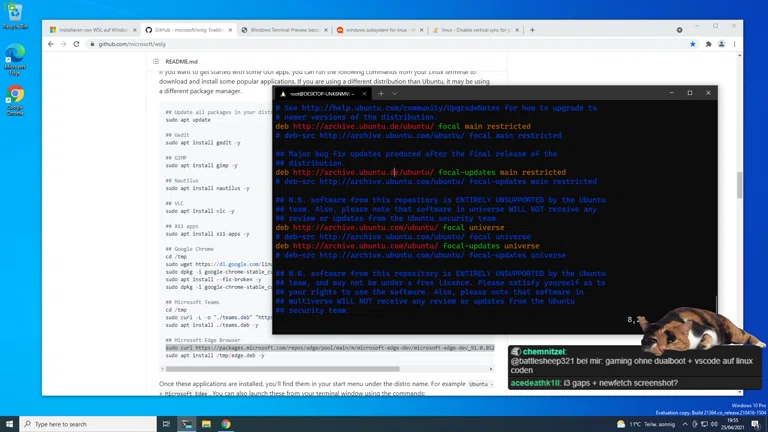Viewport: 768px width, 432px height.
Task: Open Windows Terminal from taskbar
Action: click(x=187, y=424)
